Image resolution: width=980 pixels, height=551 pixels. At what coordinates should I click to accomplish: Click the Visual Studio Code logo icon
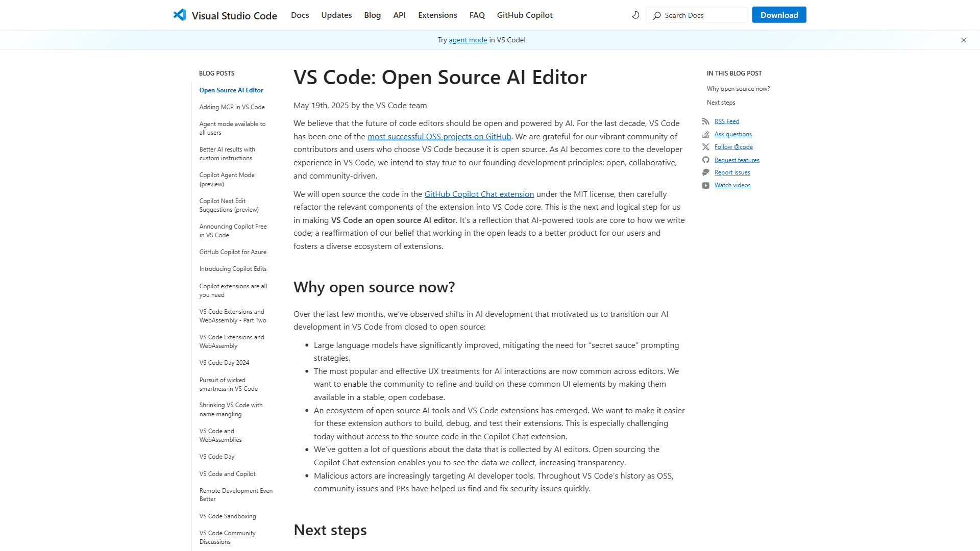(x=180, y=15)
